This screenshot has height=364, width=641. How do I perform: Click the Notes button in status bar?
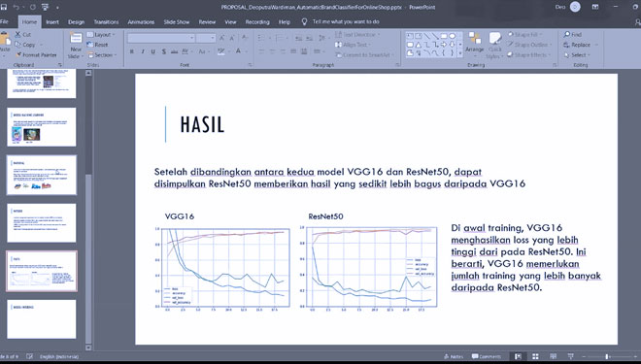(454, 356)
